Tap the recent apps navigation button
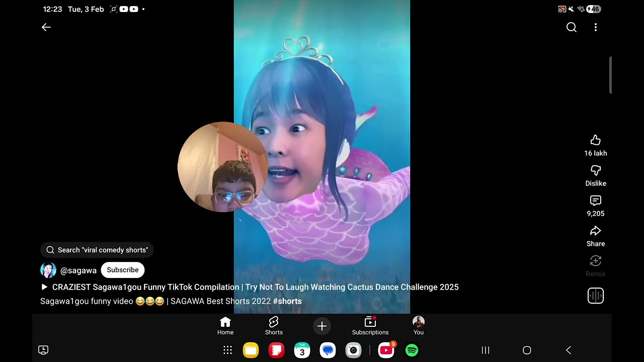 click(486, 350)
